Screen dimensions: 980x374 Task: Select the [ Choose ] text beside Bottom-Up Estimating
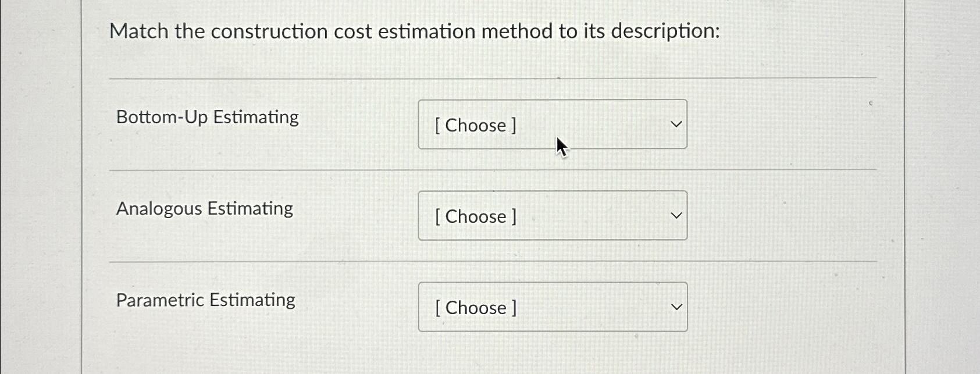click(474, 125)
